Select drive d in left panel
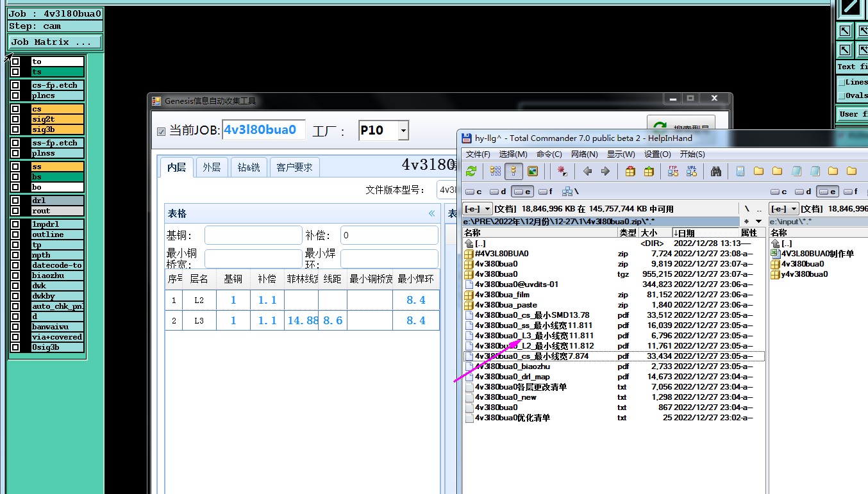Screen dimensions: 868x494 [x=498, y=192]
